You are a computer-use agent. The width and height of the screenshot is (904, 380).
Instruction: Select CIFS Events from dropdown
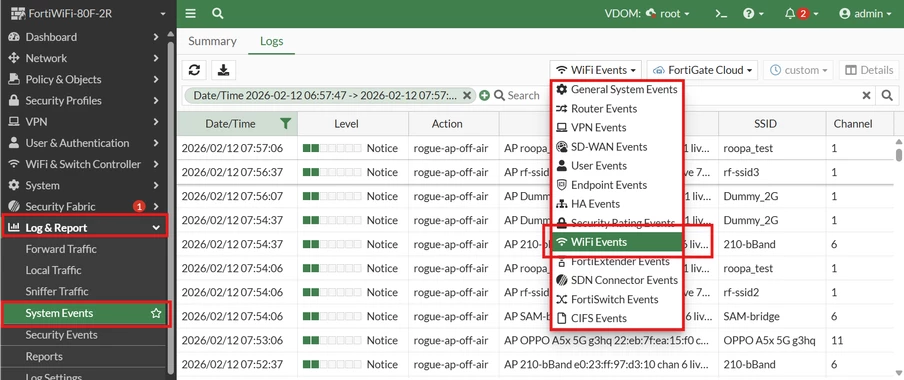(617, 318)
